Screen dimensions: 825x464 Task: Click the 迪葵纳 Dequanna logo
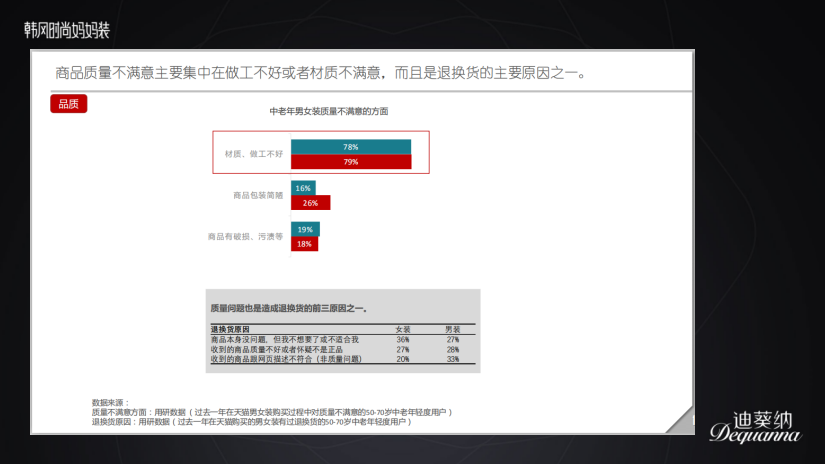click(756, 427)
